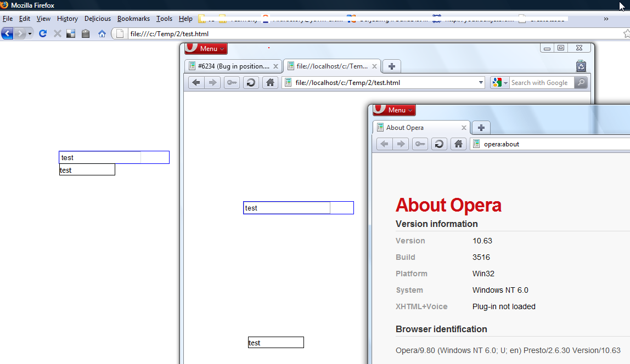Click Firefox's blue Back arrow button

tap(7, 34)
